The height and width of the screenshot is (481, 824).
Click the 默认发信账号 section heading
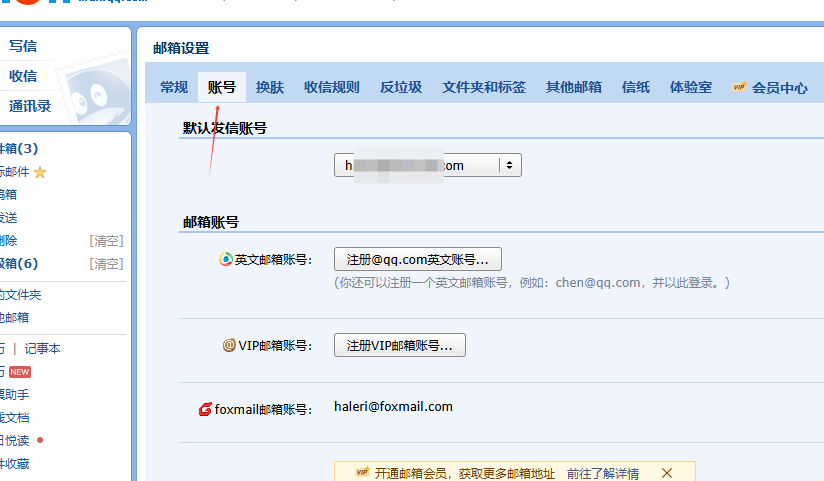[x=224, y=128]
